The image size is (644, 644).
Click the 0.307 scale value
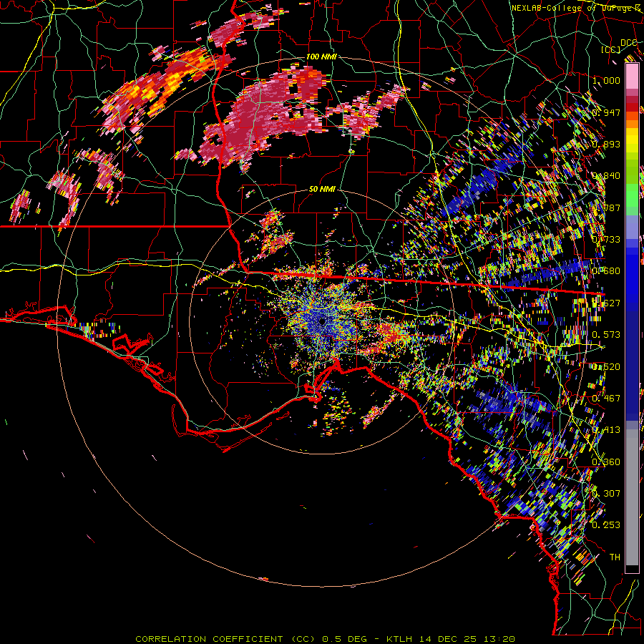(606, 493)
